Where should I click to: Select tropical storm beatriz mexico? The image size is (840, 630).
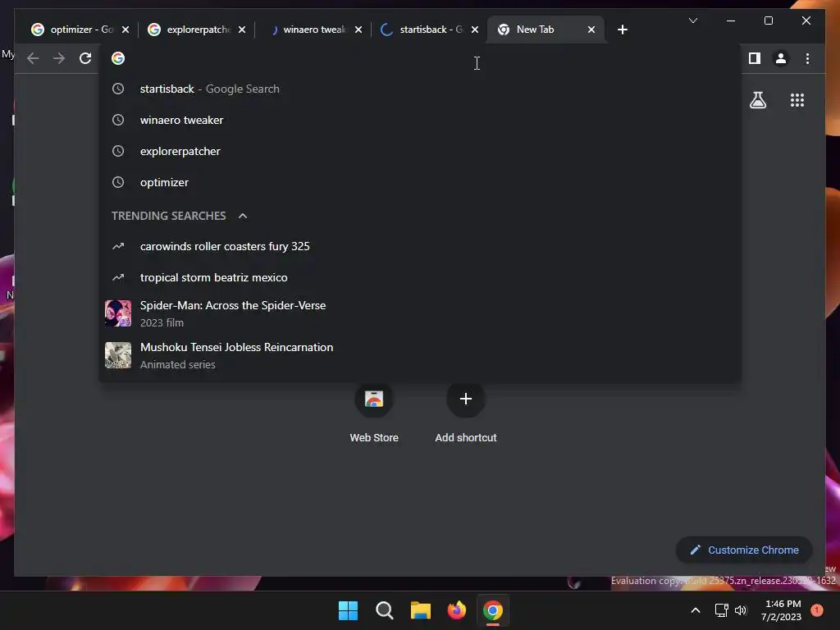pos(420,277)
